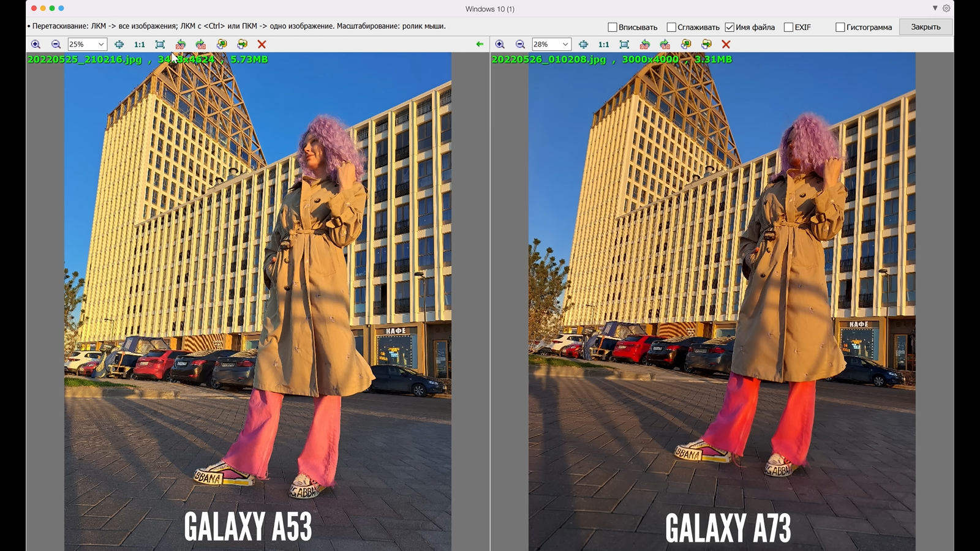This screenshot has height=551, width=980.
Task: Uncheck the Имя файла checkbox
Action: point(729,27)
